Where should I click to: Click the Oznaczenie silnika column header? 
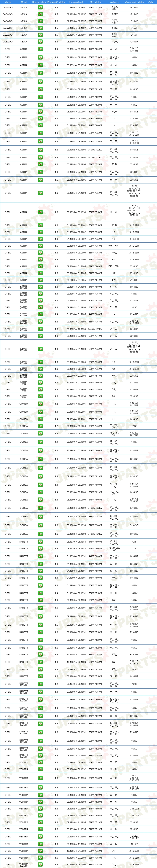tap(134, 2)
